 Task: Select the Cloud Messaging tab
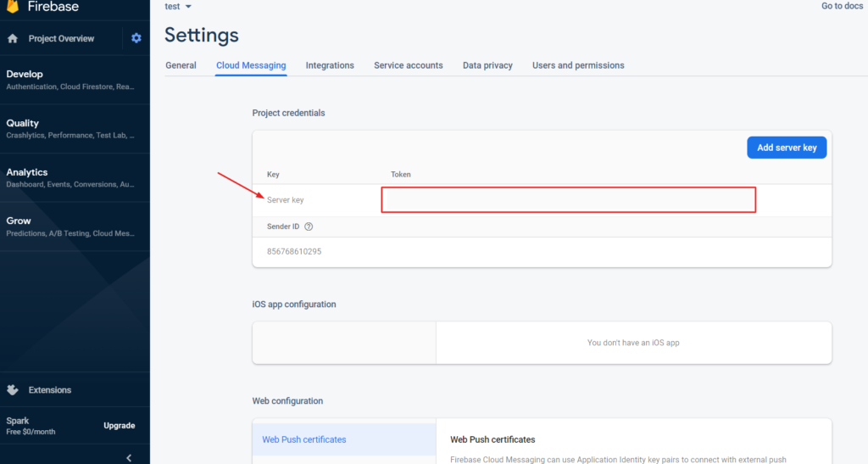pos(251,65)
